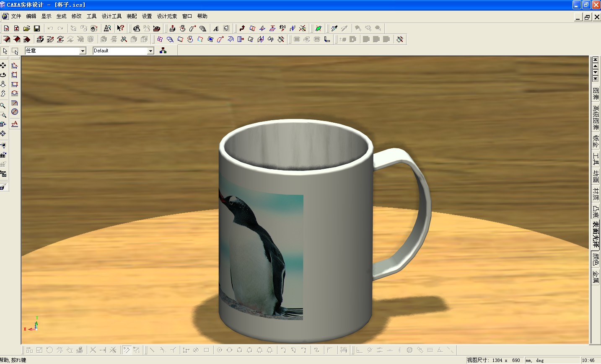Click the 2D line sketch icon
This screenshot has width=601, height=364.
(x=153, y=350)
